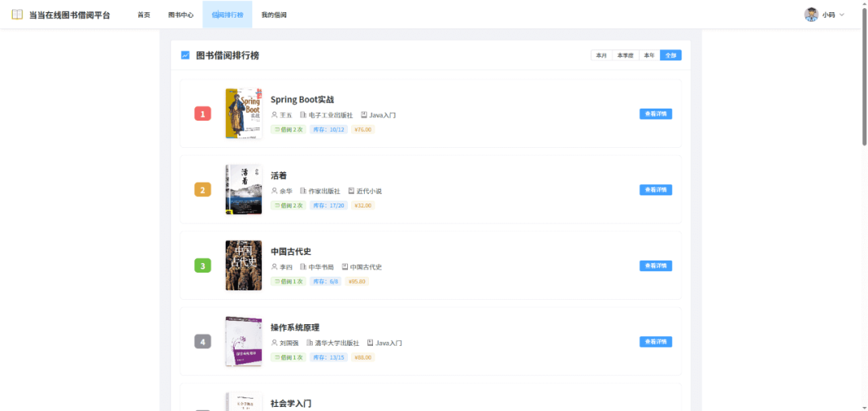This screenshot has width=868, height=411.
Task: Click the gray rank 4 badge
Action: tap(203, 342)
